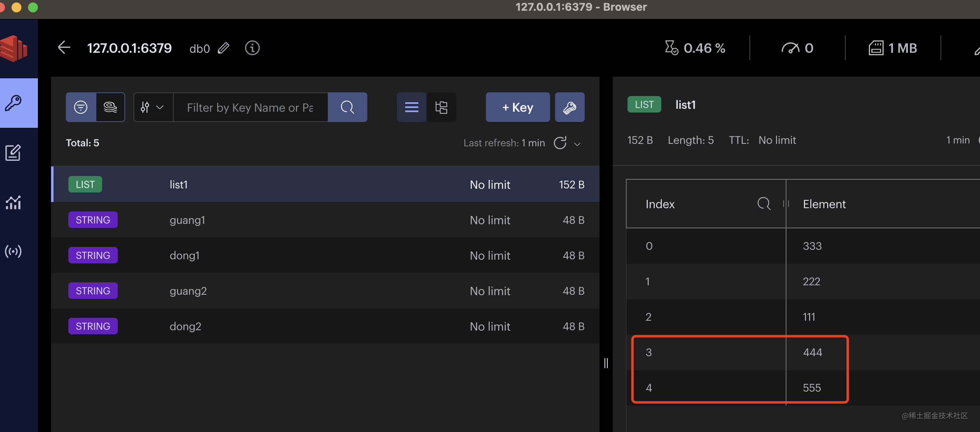Click the search icon in Index column
The image size is (980, 432).
click(x=764, y=204)
